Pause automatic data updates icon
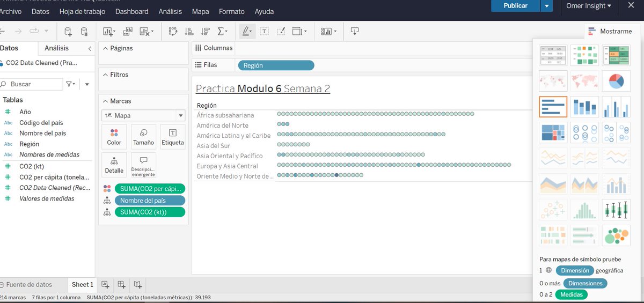Viewport: 644px width, 303px height. click(x=84, y=32)
